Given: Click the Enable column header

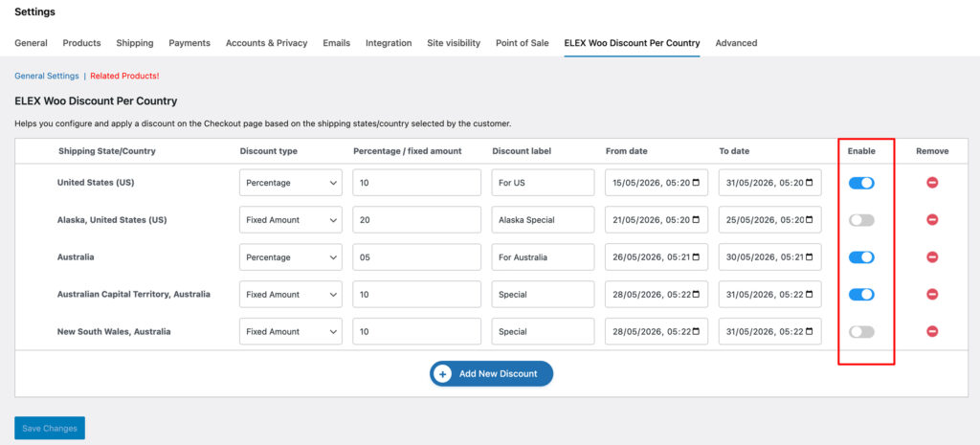Looking at the screenshot, I should tap(861, 151).
